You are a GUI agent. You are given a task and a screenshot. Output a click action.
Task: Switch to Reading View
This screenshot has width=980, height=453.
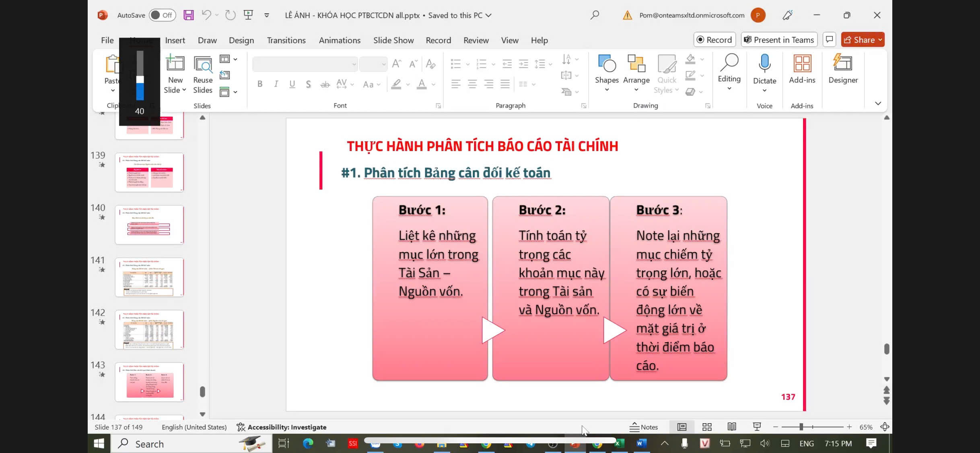click(732, 427)
